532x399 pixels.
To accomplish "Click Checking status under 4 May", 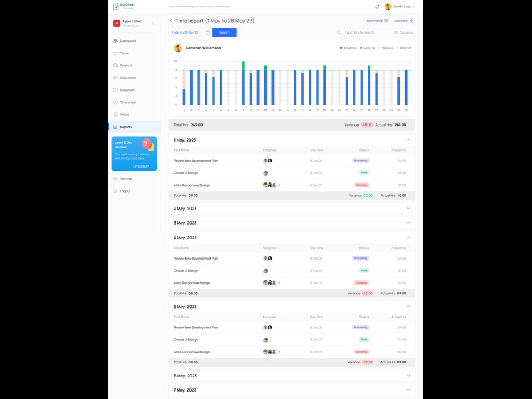I will pos(361,282).
